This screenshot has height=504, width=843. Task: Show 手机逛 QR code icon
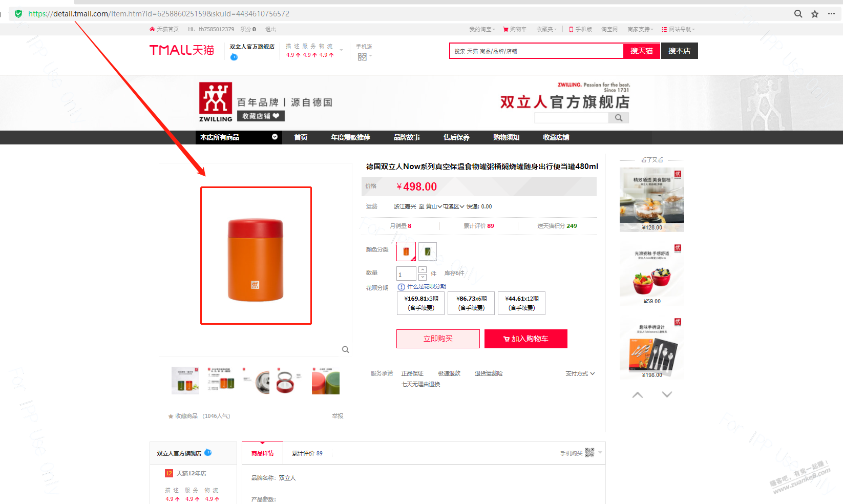point(362,56)
